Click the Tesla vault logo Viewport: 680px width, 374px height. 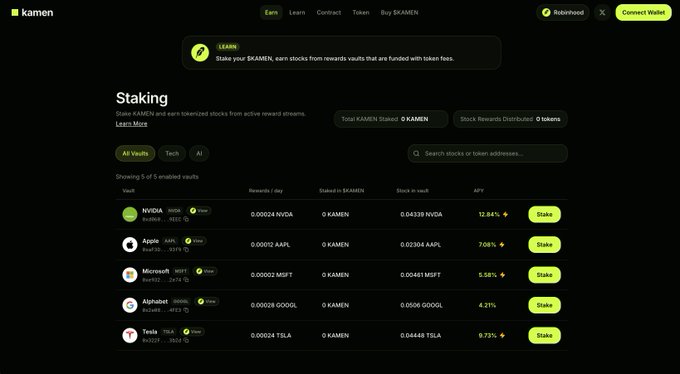click(x=130, y=336)
